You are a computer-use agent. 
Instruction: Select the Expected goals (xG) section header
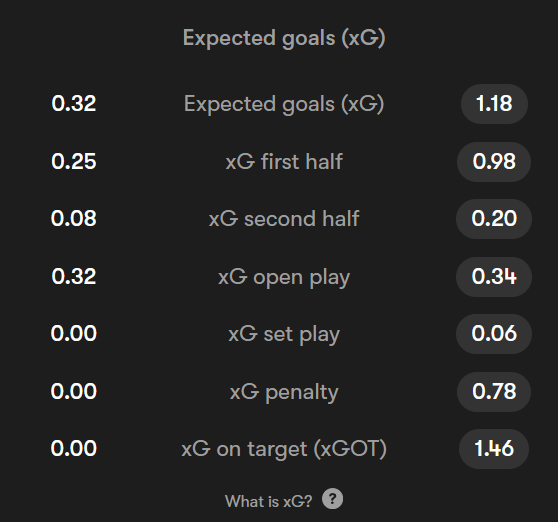(284, 38)
